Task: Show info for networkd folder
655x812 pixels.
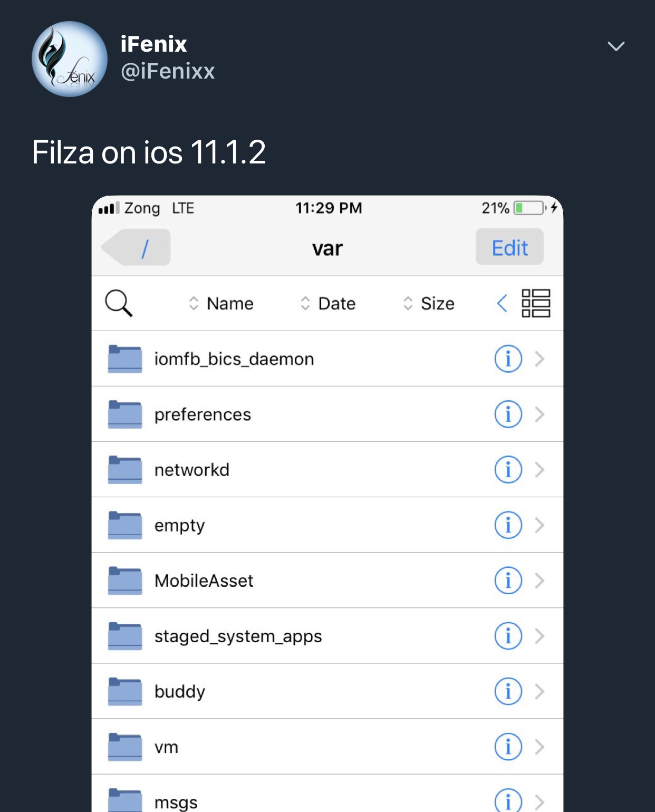Action: 508,470
